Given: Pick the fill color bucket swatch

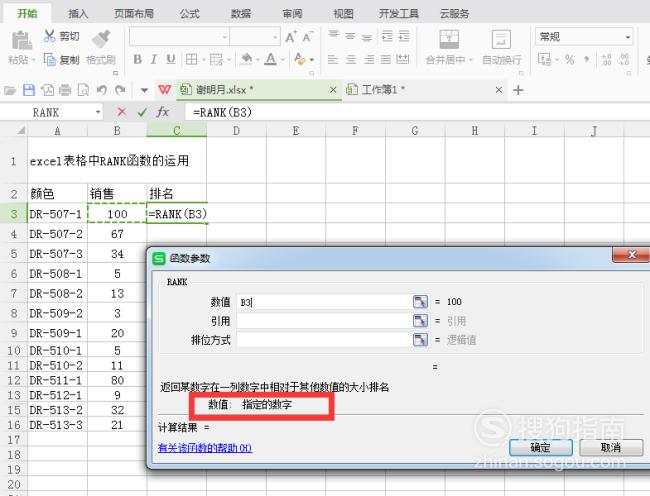Looking at the screenshot, I should (246, 59).
